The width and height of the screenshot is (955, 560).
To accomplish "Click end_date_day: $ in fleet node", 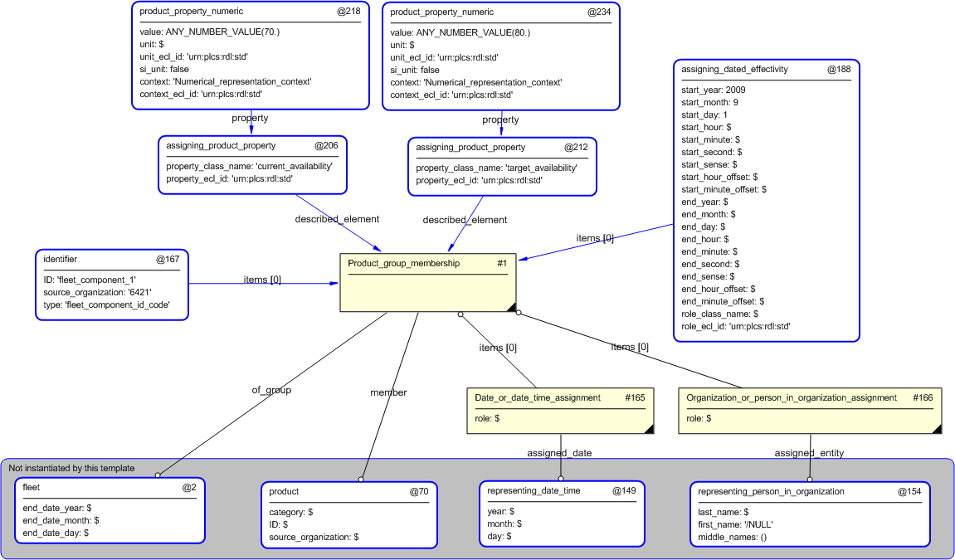I will [56, 533].
